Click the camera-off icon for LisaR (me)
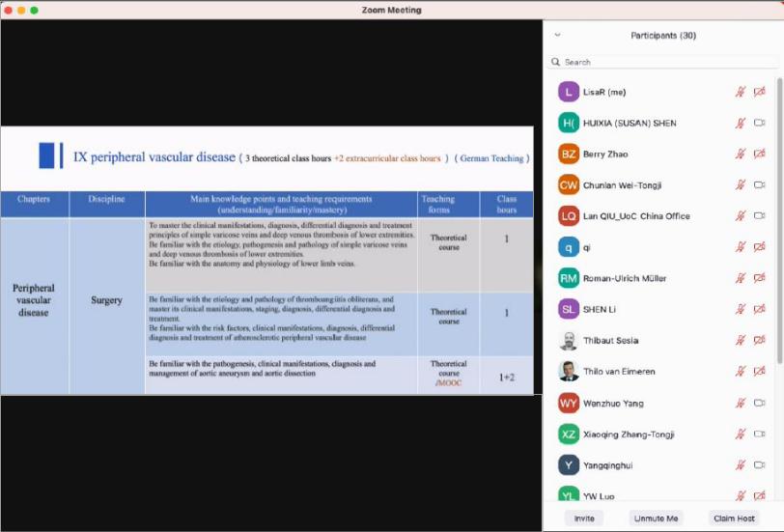This screenshot has width=784, height=532. click(x=760, y=92)
